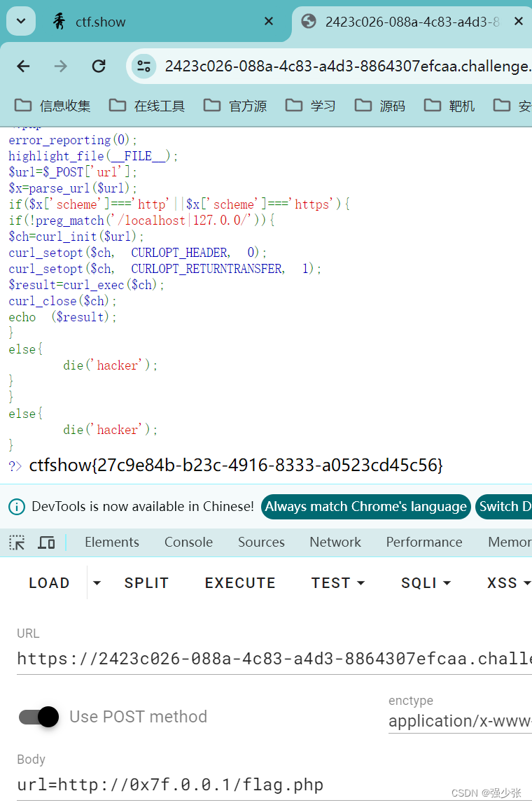Image resolution: width=532 pixels, height=805 pixels.
Task: Go back to previous page
Action: tap(23, 66)
